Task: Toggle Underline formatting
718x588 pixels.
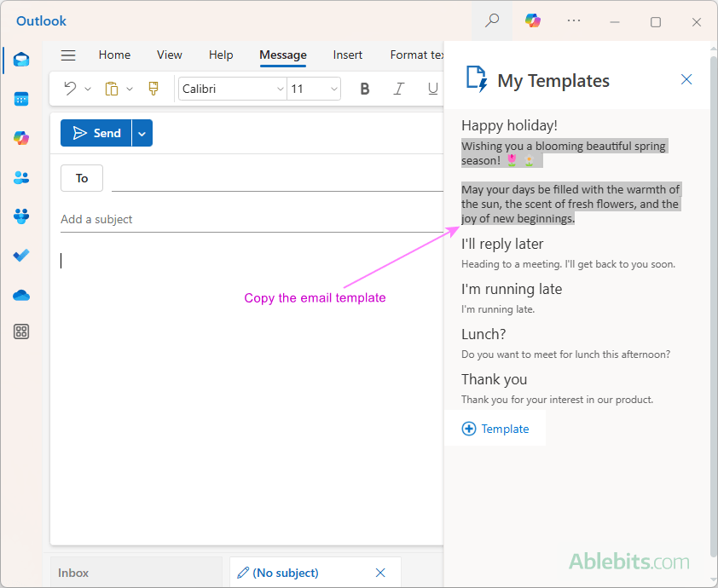Action: (432, 89)
